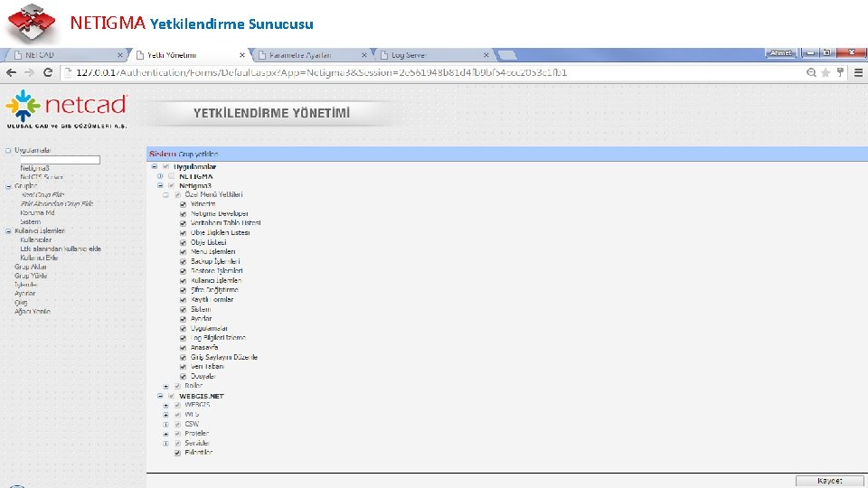Open Ayarlar in the sidebar menu
The width and height of the screenshot is (868, 488).
[25, 293]
